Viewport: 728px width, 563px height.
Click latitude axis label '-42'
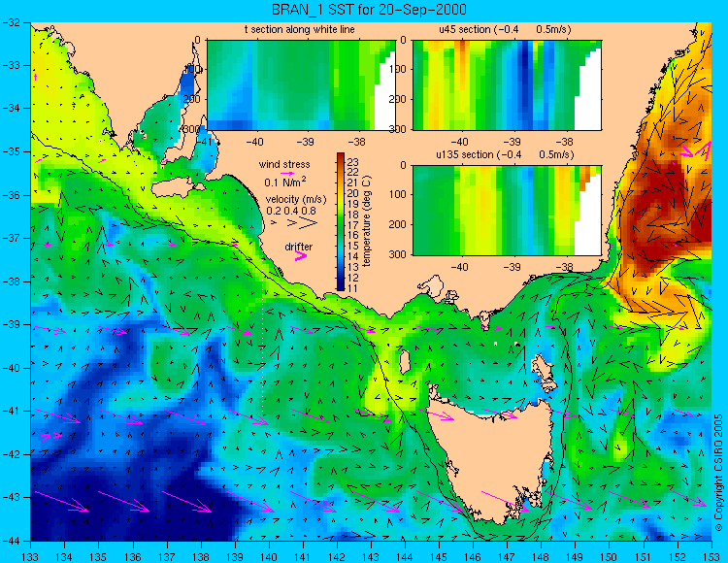pyautogui.click(x=11, y=454)
